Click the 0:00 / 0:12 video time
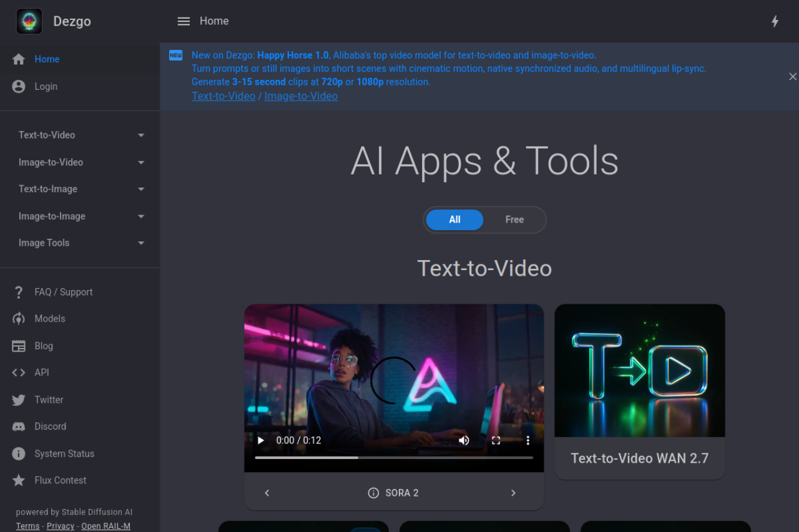Screen dimensions: 799x532 pyautogui.click(x=298, y=440)
